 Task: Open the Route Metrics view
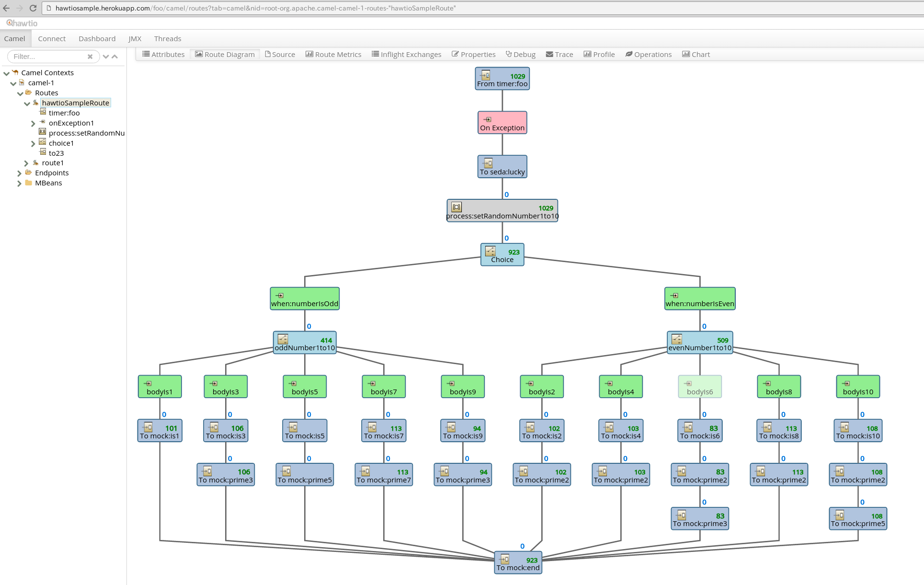(333, 54)
